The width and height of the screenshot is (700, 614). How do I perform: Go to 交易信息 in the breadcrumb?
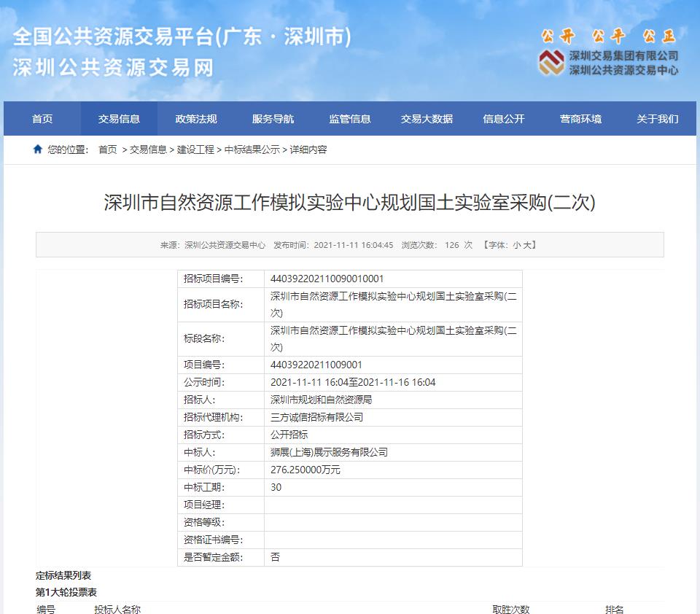click(148, 149)
